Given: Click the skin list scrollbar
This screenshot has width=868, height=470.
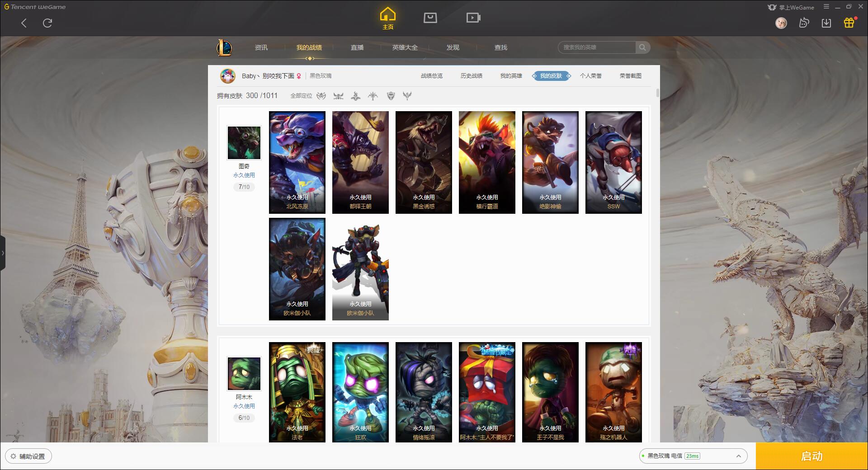Looking at the screenshot, I should coord(657,93).
